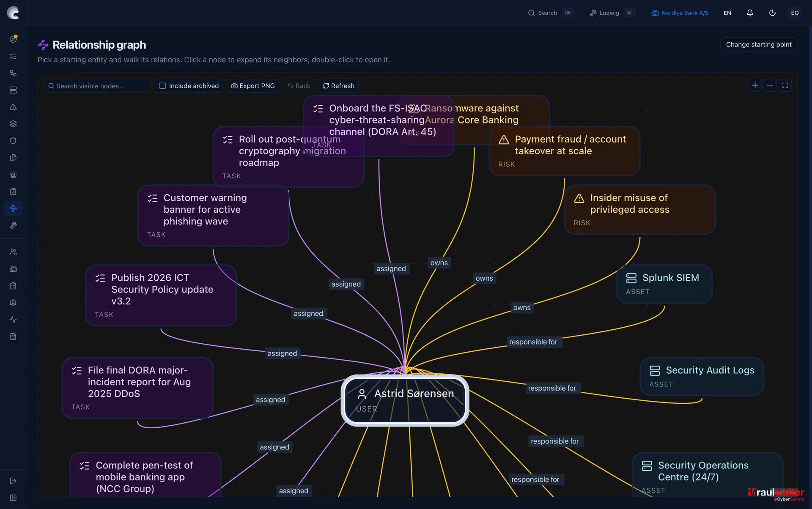The image size is (812, 509).
Task: Switch to dark mode moon icon
Action: [772, 13]
